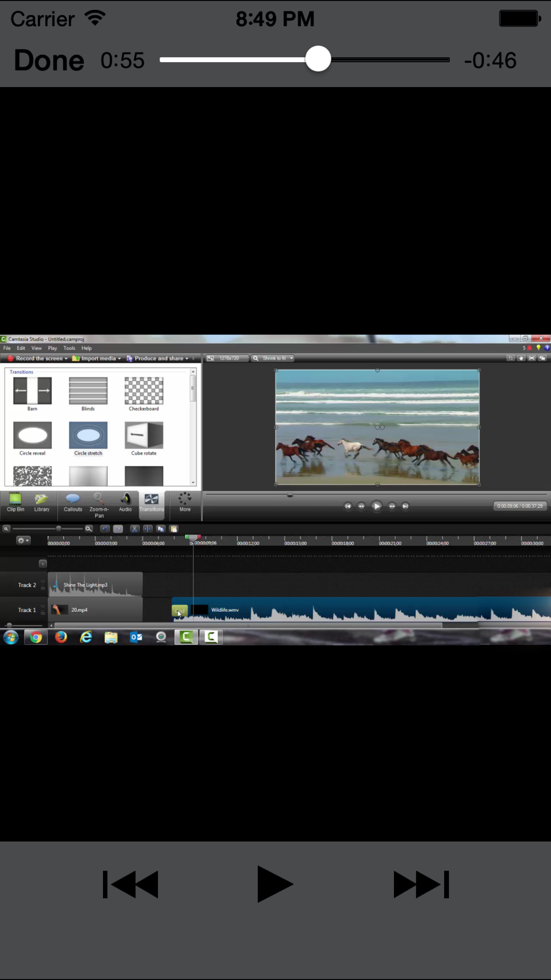
Task: Open Chrome from the taskbar
Action: [36, 637]
